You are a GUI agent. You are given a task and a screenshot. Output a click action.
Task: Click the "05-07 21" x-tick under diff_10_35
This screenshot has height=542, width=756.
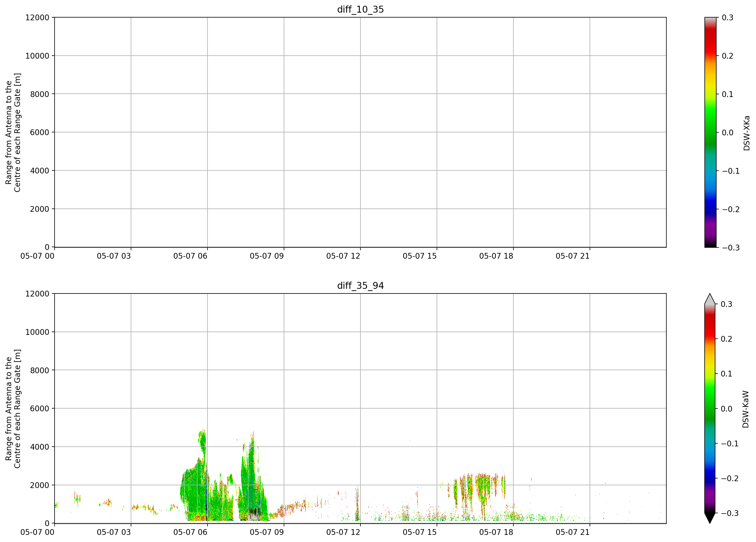573,256
